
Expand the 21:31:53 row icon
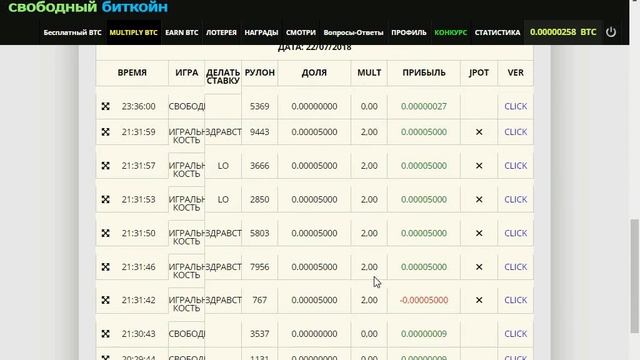pyautogui.click(x=105, y=199)
